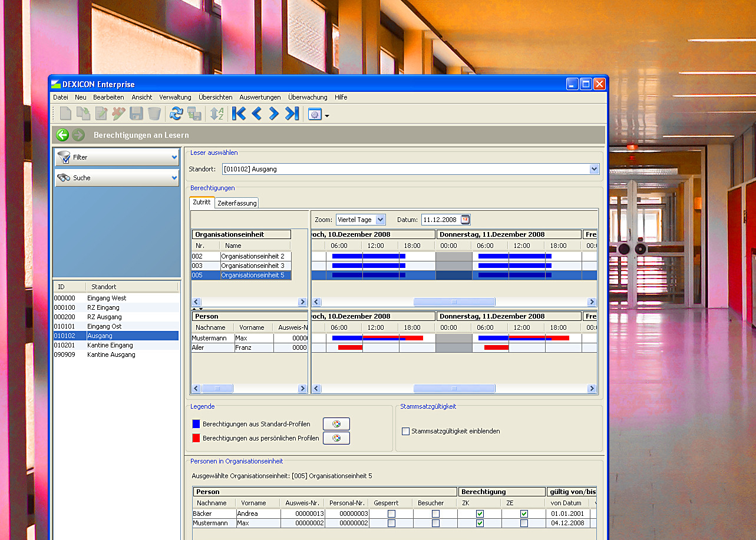This screenshot has width=756, height=540.
Task: Click the refresh icon in toolbar
Action: click(x=176, y=114)
